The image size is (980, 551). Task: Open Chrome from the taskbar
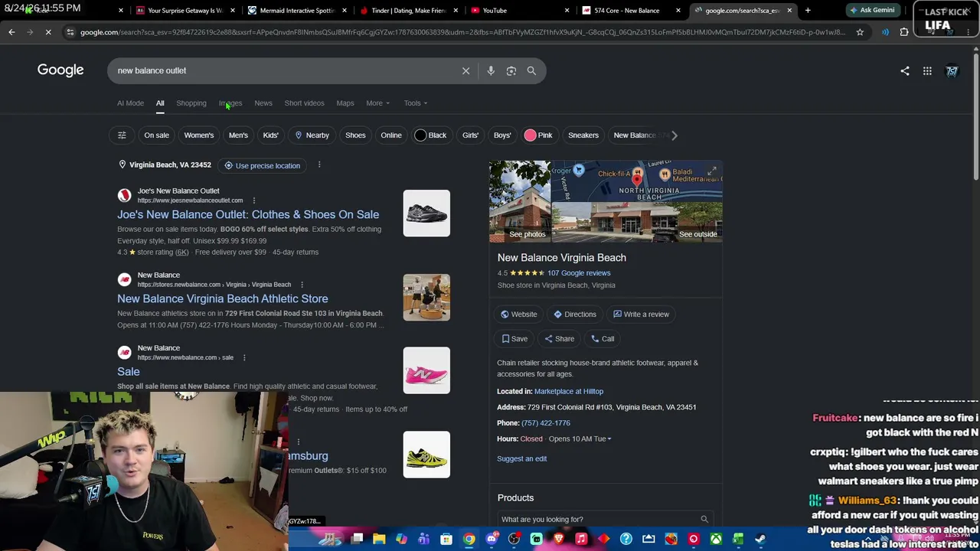(x=469, y=540)
